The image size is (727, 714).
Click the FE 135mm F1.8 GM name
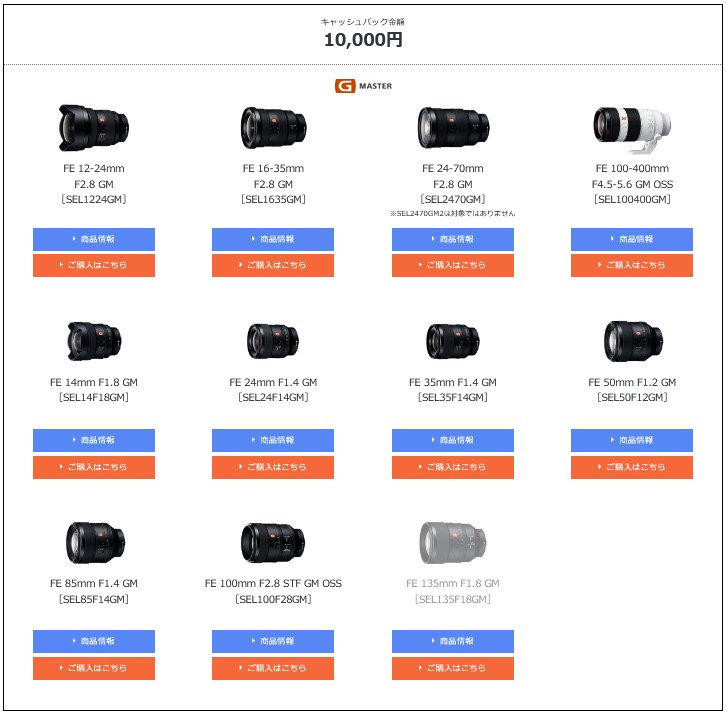pos(453,583)
